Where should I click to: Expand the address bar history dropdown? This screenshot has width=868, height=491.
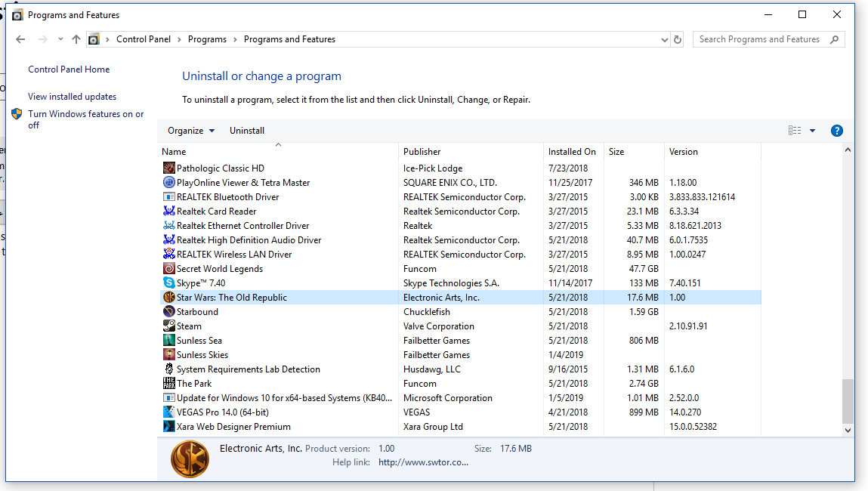(x=664, y=40)
